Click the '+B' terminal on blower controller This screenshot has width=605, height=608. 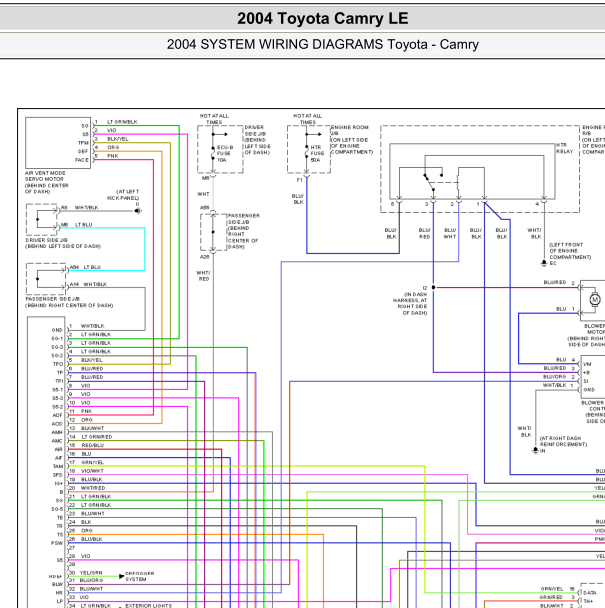point(586,373)
